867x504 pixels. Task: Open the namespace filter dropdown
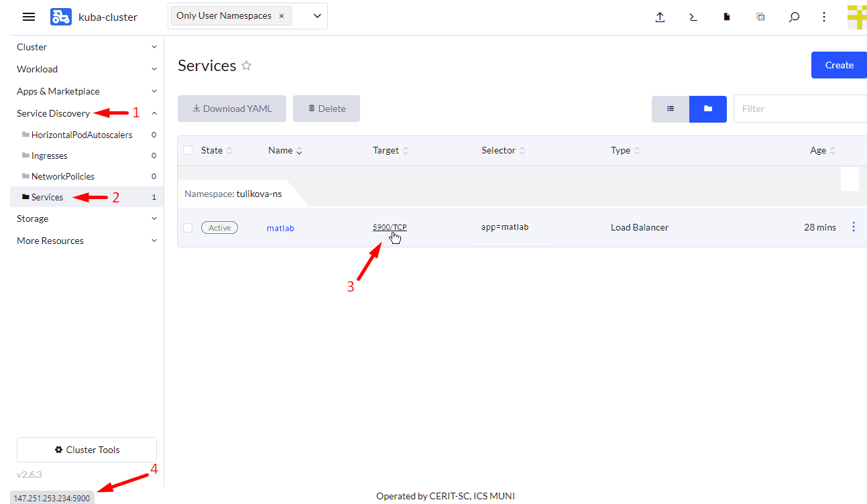(x=317, y=16)
